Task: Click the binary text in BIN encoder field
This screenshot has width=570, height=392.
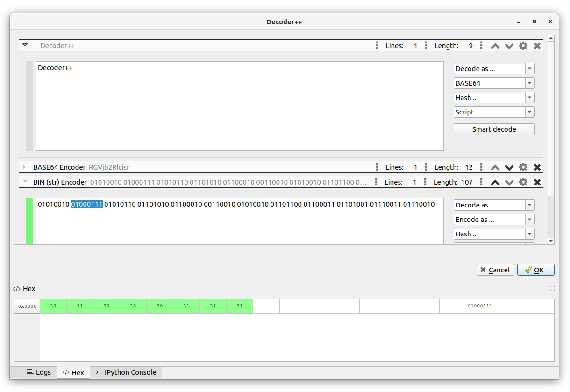Action: pyautogui.click(x=236, y=204)
